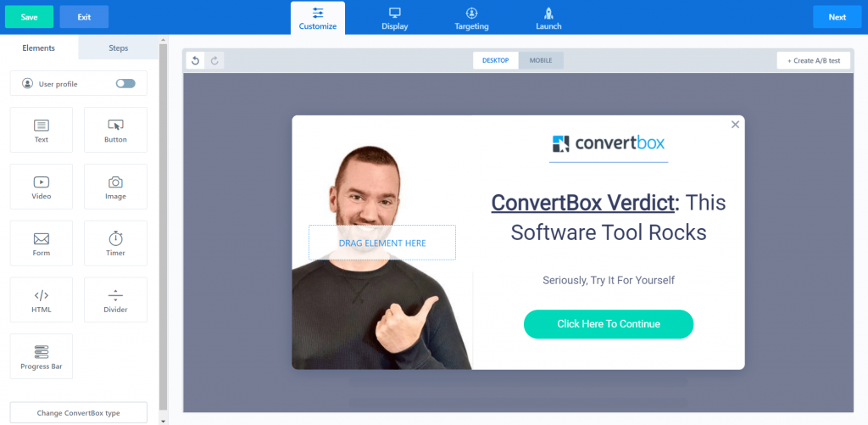
Task: Go to the Display step
Action: (x=395, y=19)
